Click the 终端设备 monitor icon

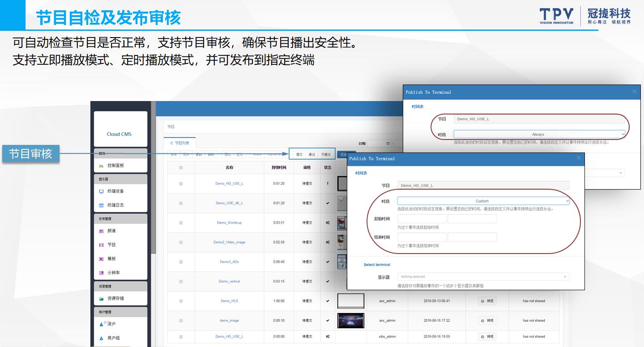click(x=101, y=191)
